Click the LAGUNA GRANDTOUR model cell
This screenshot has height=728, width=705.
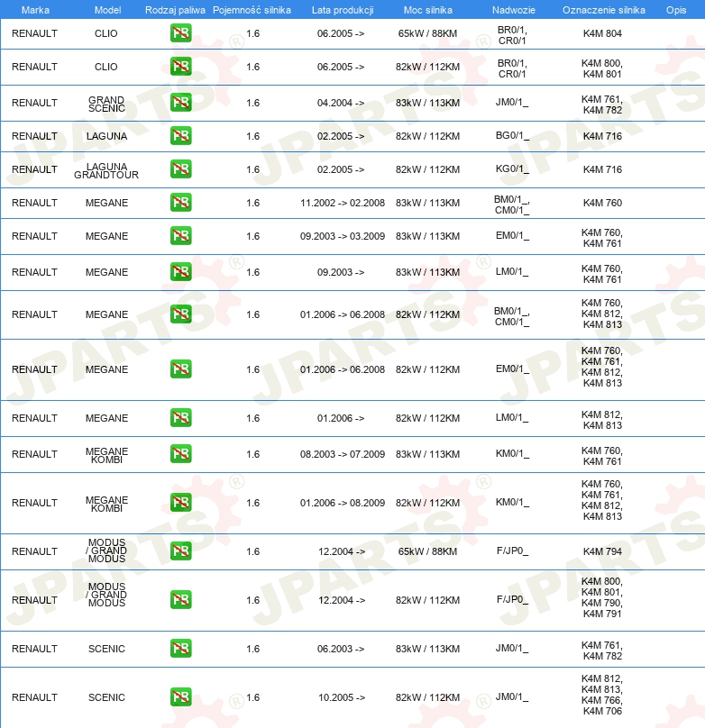coord(106,170)
